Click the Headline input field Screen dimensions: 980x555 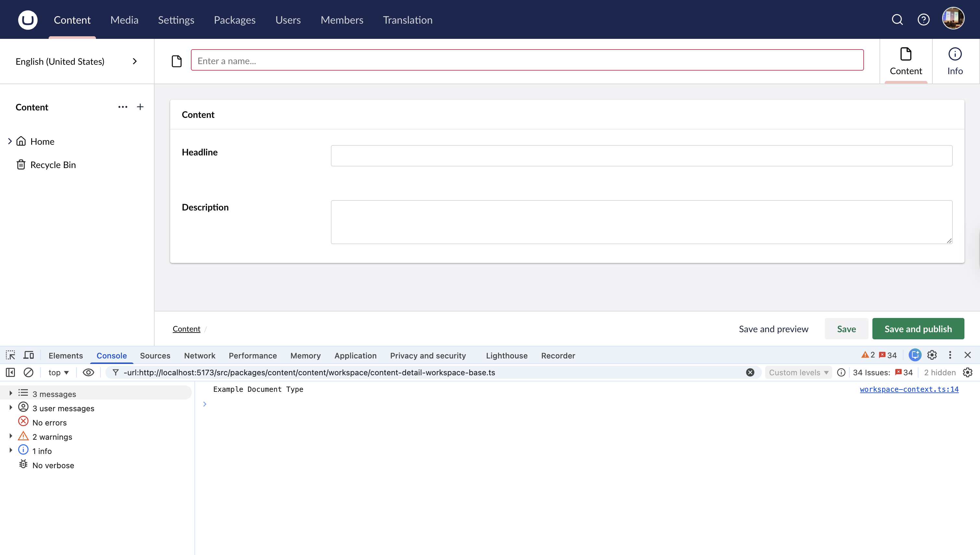[642, 155]
